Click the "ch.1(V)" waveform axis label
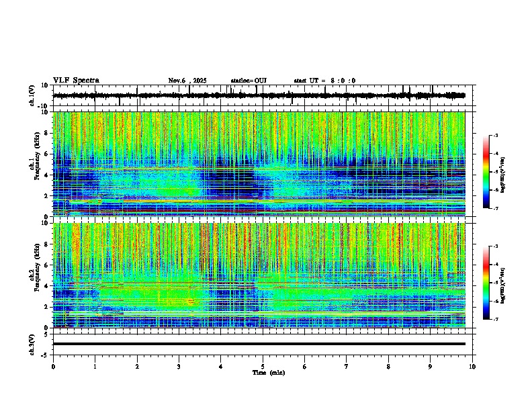Screen dimensions: 532x411 tap(32, 95)
